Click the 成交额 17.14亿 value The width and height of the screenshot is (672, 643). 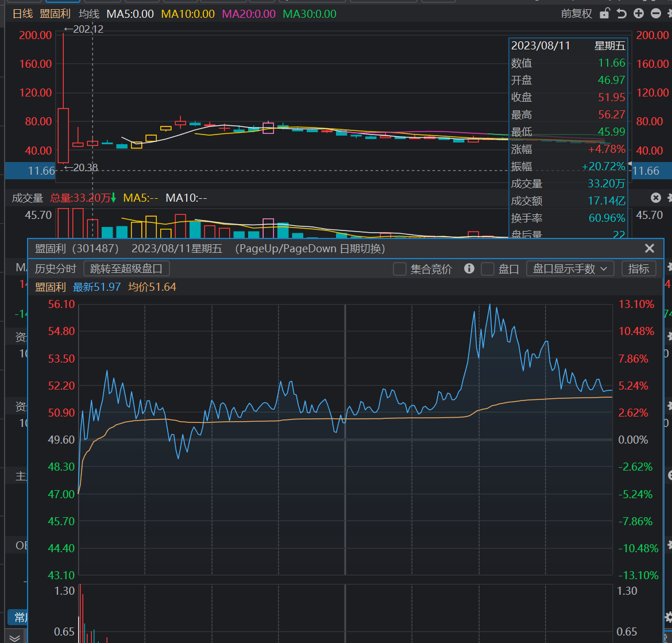click(x=607, y=201)
